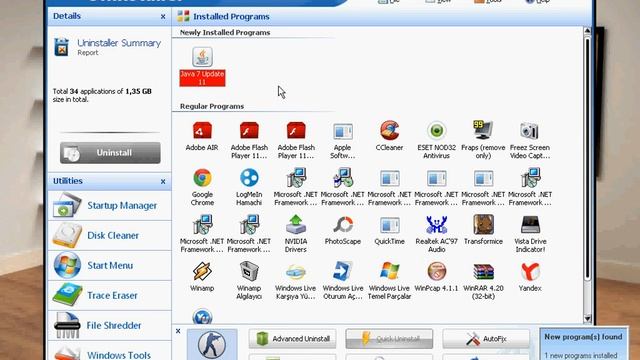Click the New program(s) found notification
The image size is (640, 360).
point(583,344)
